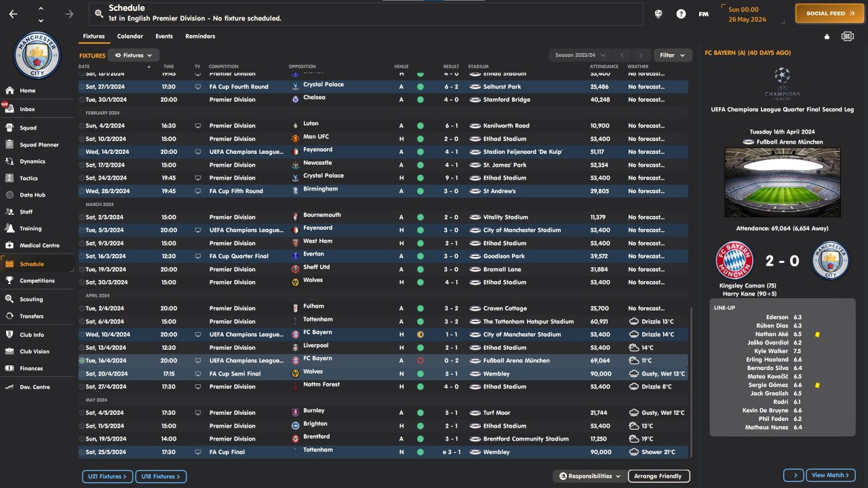Open the Tactics screen in sidebar
Image resolution: width=868 pixels, height=488 pixels.
(28, 178)
